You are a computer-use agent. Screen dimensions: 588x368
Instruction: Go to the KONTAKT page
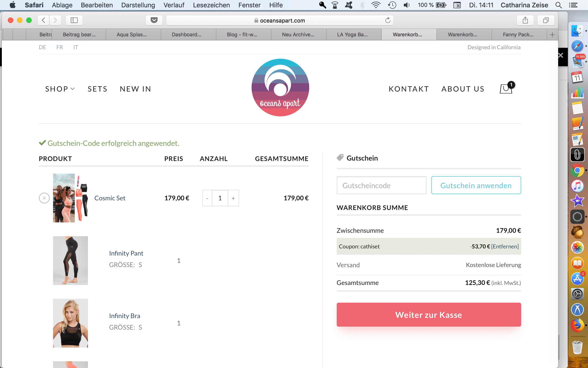409,89
